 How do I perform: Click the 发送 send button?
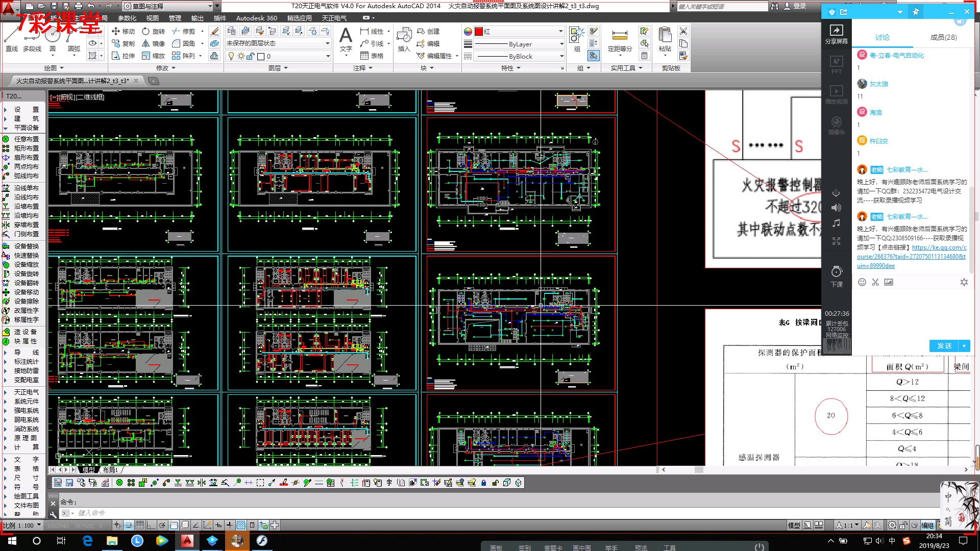pos(944,346)
